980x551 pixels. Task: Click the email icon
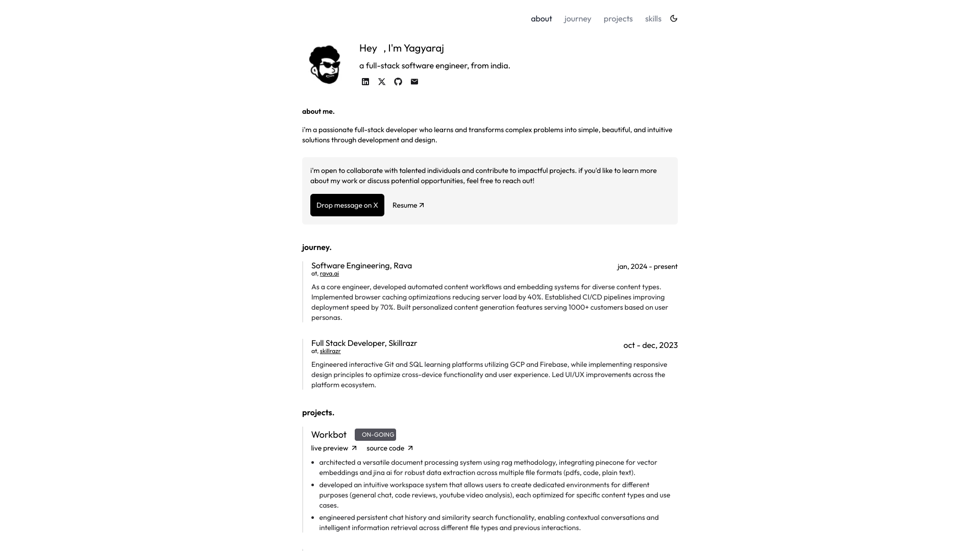click(414, 82)
